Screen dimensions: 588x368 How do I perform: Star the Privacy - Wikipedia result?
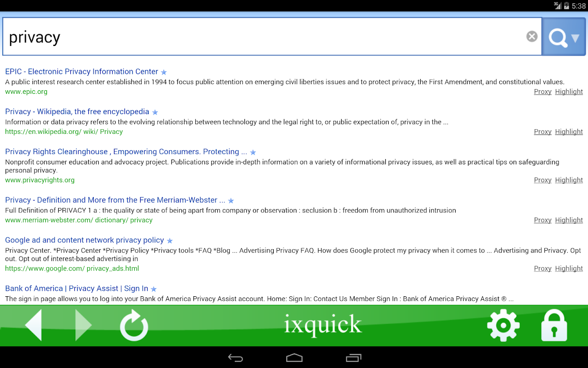(155, 112)
